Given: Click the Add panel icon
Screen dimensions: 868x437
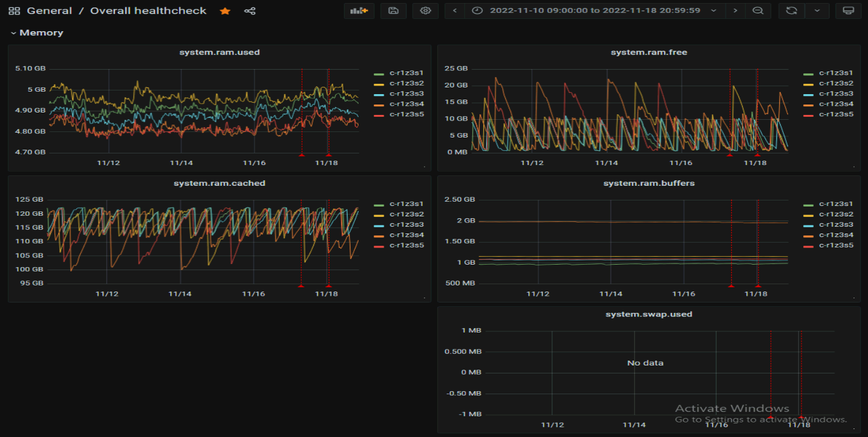Looking at the screenshot, I should [359, 11].
